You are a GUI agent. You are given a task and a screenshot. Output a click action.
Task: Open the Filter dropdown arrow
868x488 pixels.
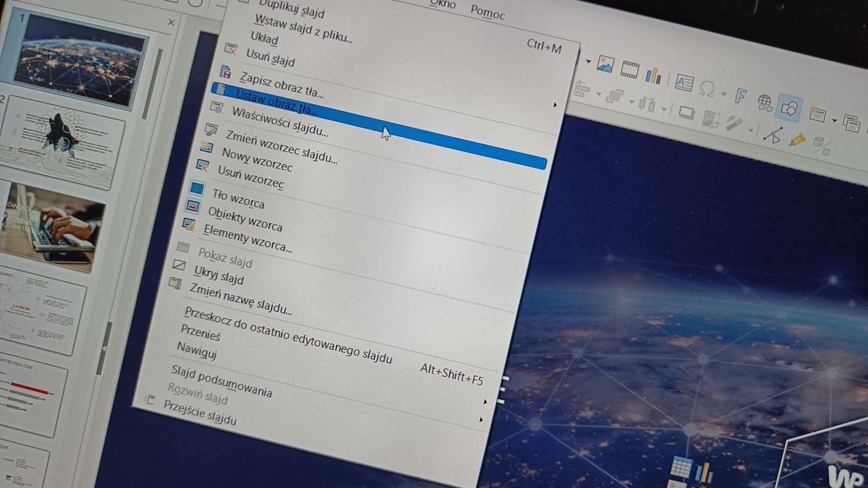[751, 129]
